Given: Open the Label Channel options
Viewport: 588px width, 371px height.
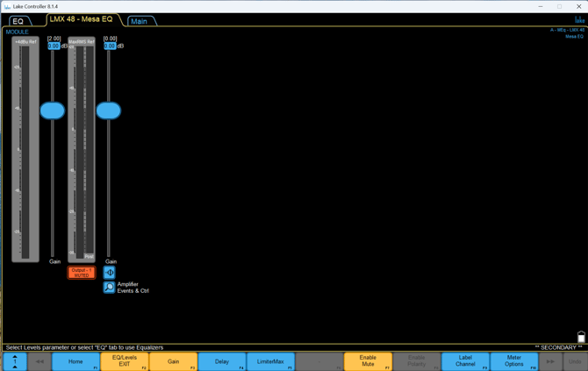Looking at the screenshot, I should (x=465, y=361).
